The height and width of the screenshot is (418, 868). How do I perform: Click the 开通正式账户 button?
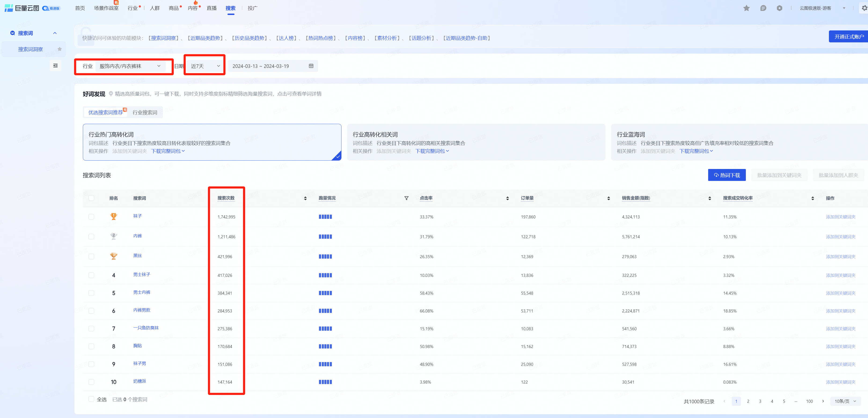click(849, 37)
